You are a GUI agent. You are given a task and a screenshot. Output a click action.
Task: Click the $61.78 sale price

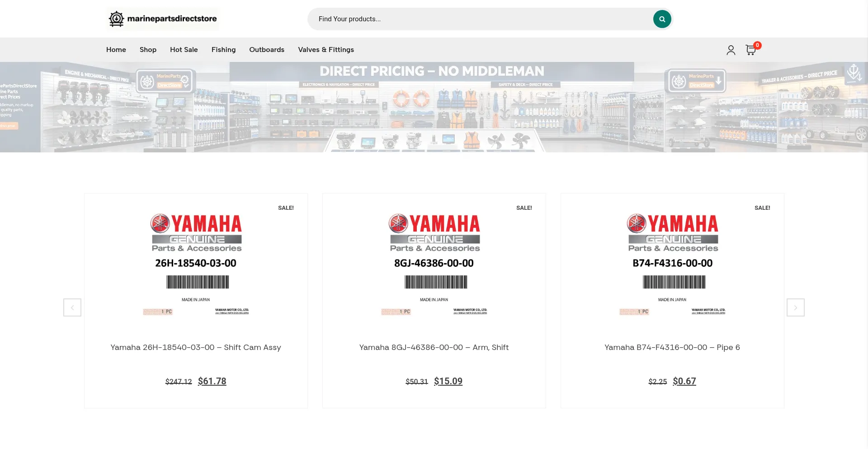click(212, 381)
